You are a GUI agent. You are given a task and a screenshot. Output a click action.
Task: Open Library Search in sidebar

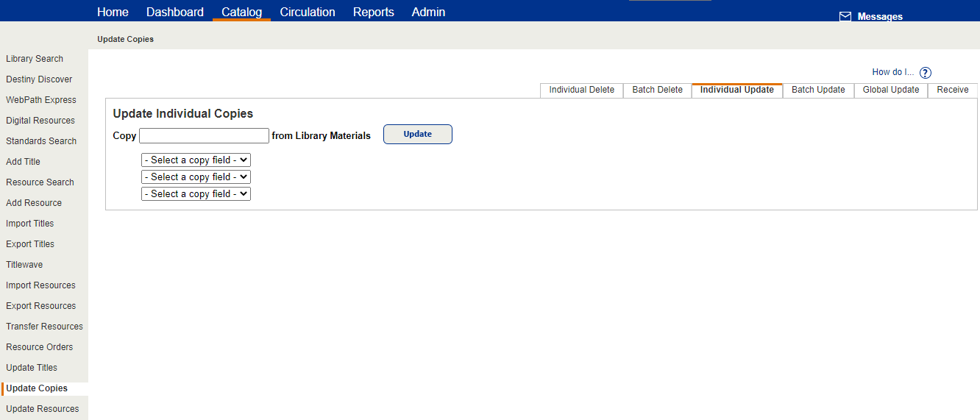point(35,59)
